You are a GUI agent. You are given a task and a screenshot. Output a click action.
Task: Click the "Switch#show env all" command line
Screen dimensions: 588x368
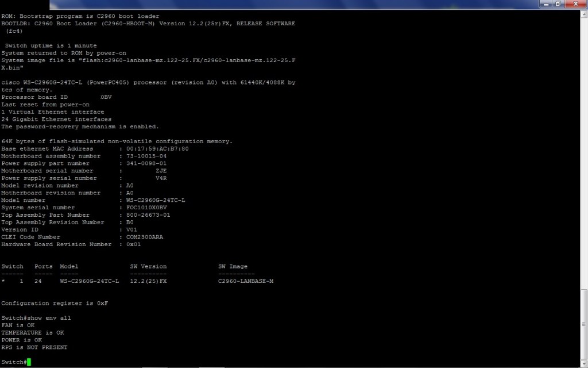point(36,318)
